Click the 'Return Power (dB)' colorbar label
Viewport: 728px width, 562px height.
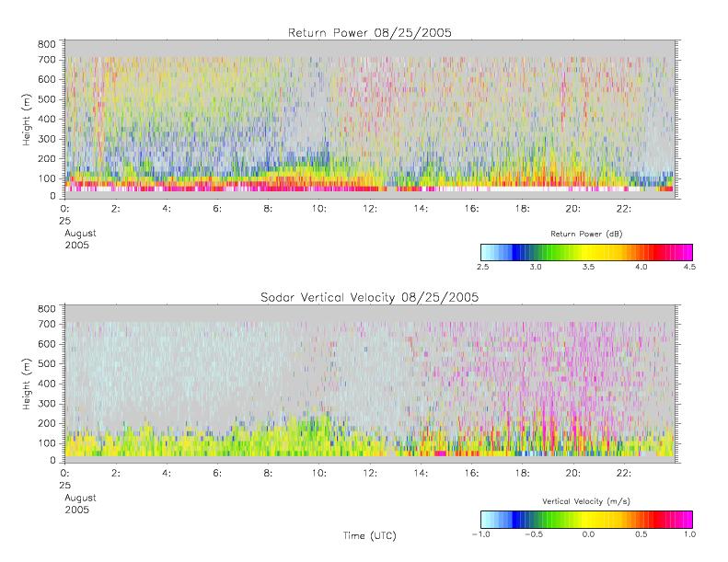click(586, 234)
